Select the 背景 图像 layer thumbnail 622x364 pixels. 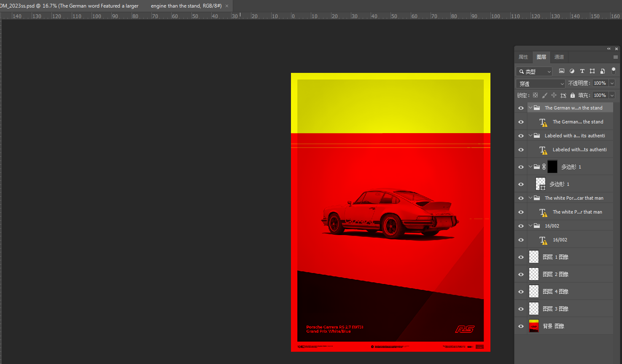point(534,326)
